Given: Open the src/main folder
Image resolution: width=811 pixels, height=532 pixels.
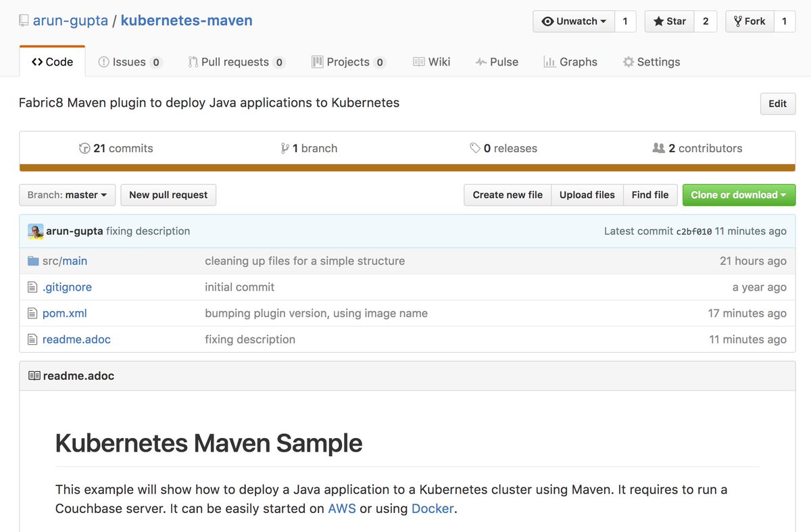Looking at the screenshot, I should [x=65, y=261].
